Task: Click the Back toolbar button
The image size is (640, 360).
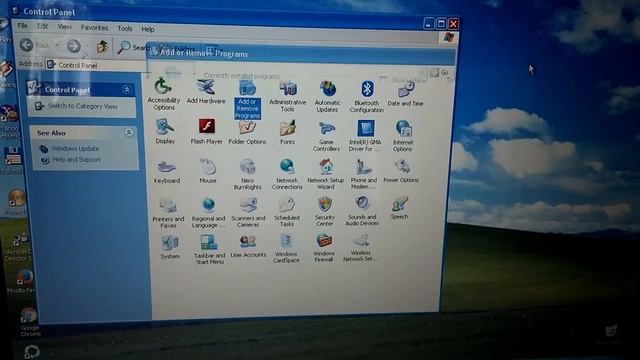Action: (x=34, y=45)
